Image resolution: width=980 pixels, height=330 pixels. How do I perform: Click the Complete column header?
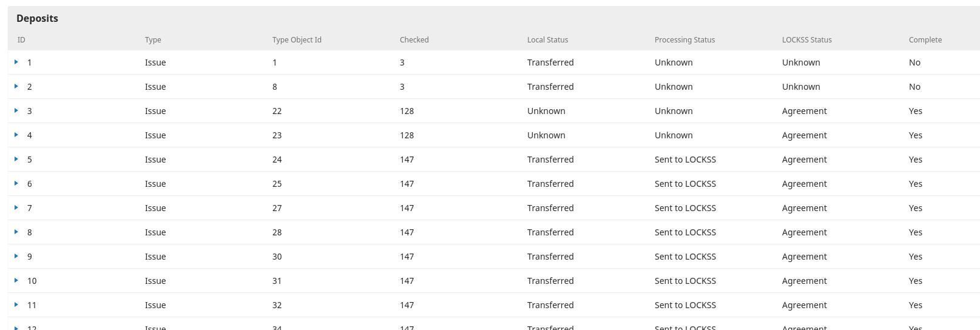925,40
